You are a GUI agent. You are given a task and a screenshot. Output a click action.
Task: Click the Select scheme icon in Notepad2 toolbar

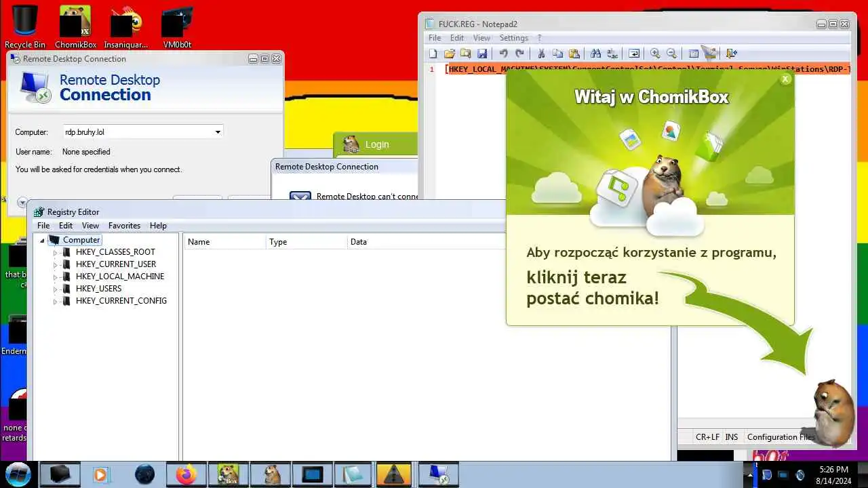(693, 54)
